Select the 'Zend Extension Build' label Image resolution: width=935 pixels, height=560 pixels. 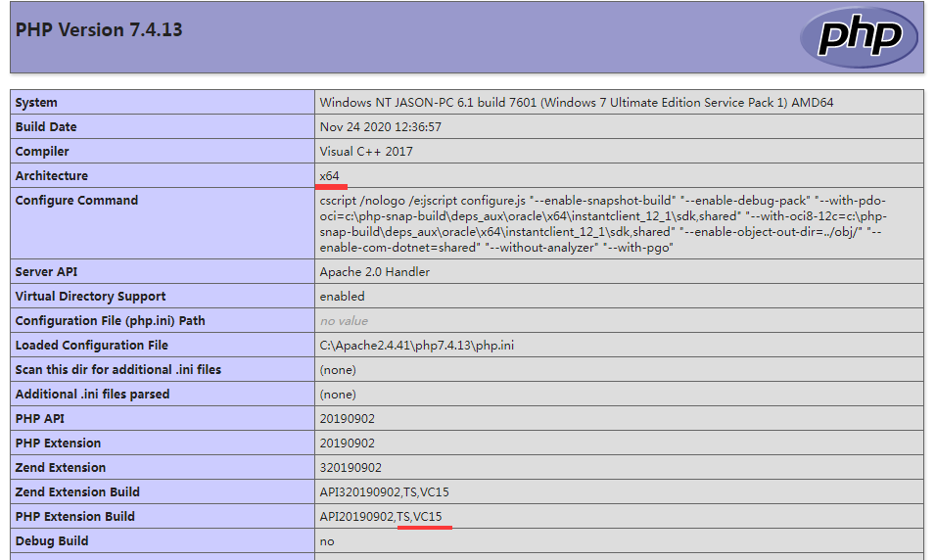coord(77,492)
